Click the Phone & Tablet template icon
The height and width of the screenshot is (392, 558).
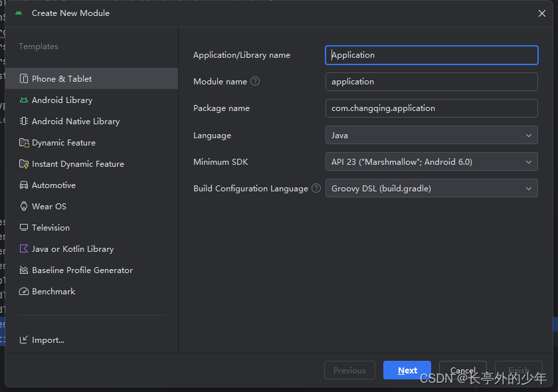[x=24, y=78]
